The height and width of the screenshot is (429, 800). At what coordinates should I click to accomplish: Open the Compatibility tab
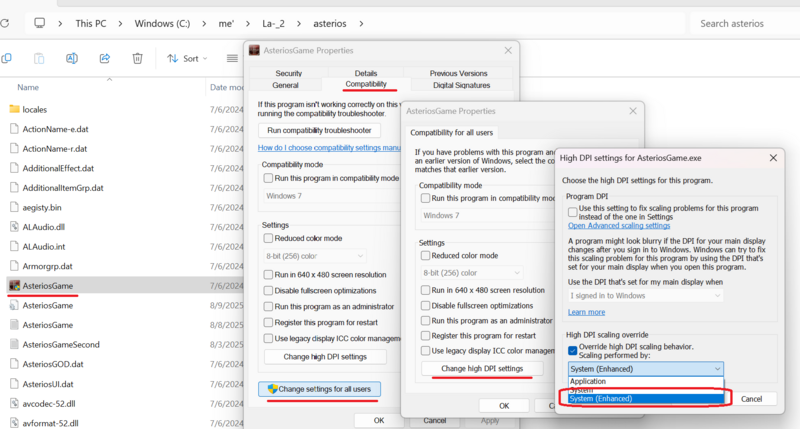(x=366, y=84)
